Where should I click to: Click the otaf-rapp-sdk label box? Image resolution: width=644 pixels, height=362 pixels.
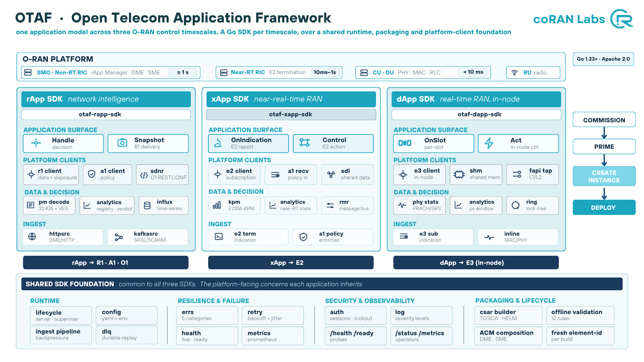(x=106, y=115)
